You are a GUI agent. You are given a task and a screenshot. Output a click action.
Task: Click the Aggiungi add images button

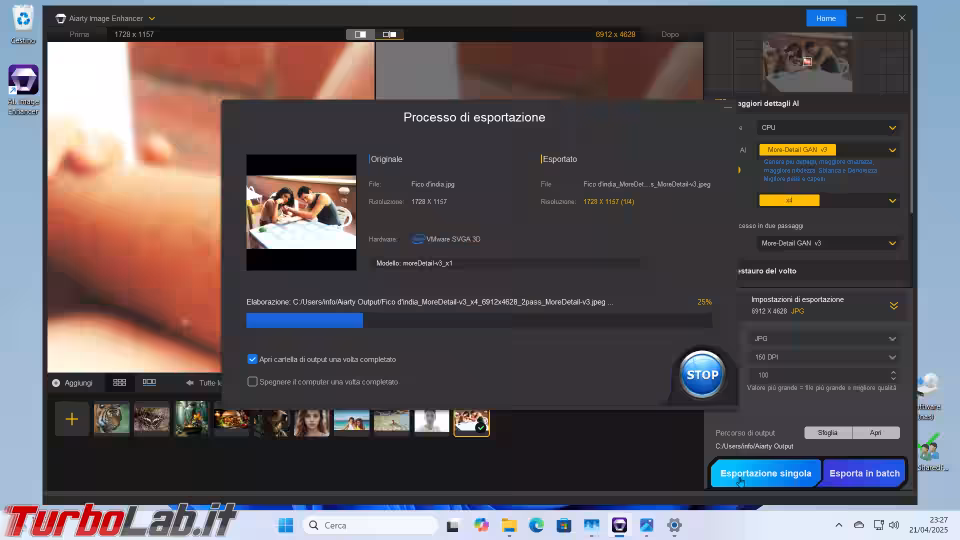pyautogui.click(x=72, y=383)
